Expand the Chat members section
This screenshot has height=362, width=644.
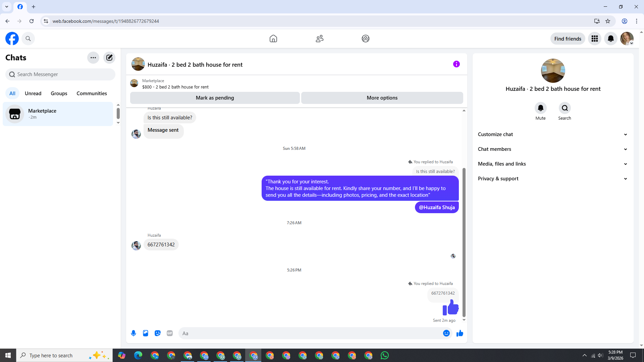[x=553, y=149]
